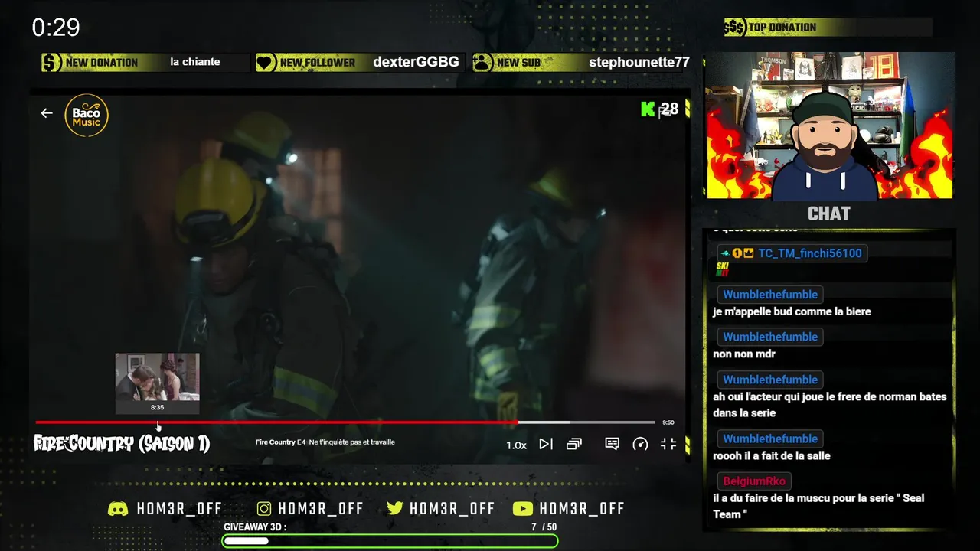Click HOM3R_OFF text next to Discord
Screen dimensions: 980x551
click(x=179, y=509)
